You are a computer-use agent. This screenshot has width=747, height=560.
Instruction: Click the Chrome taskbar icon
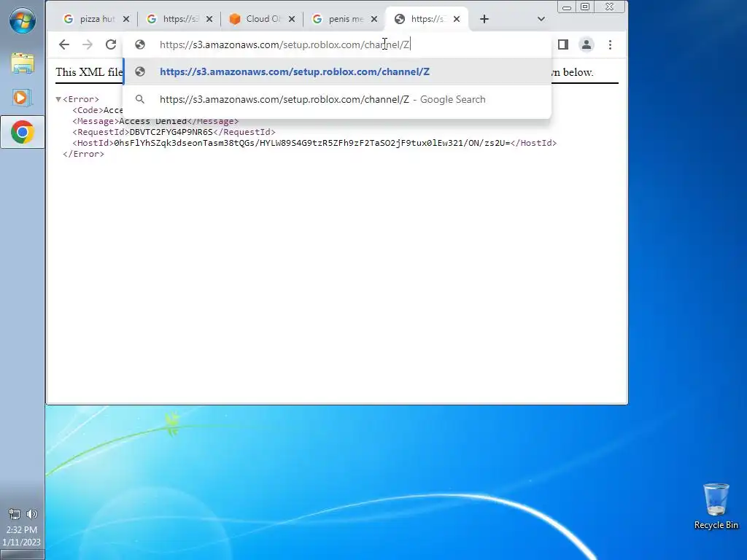point(23,133)
